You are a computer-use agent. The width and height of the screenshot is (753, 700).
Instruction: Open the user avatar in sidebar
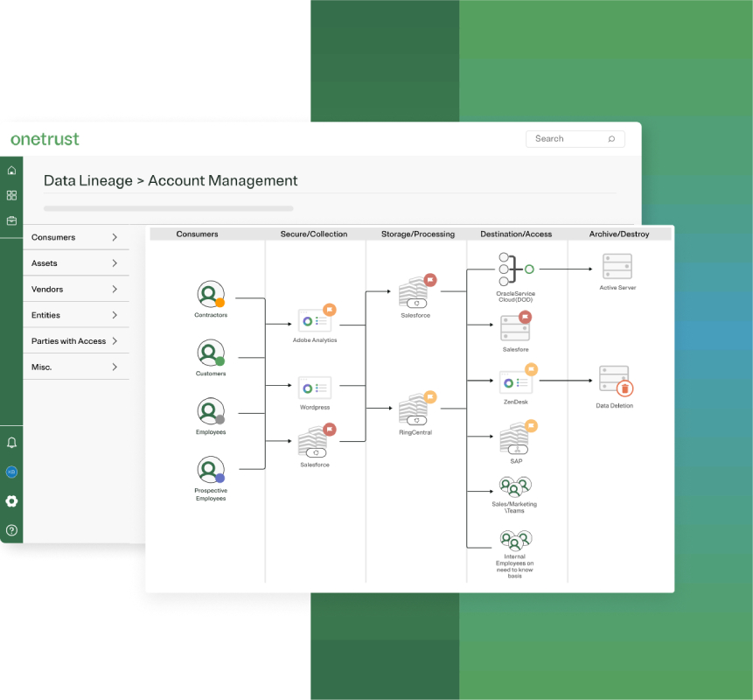click(x=11, y=472)
